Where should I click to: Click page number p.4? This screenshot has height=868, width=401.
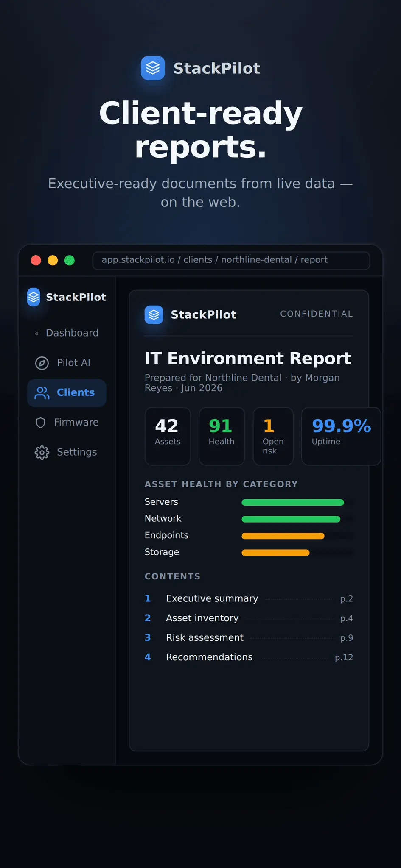coord(347,618)
